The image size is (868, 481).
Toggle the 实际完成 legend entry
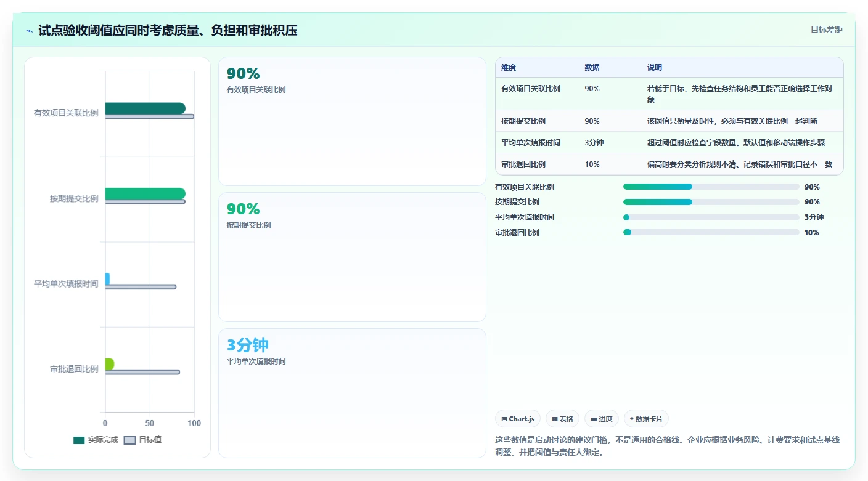(96, 440)
